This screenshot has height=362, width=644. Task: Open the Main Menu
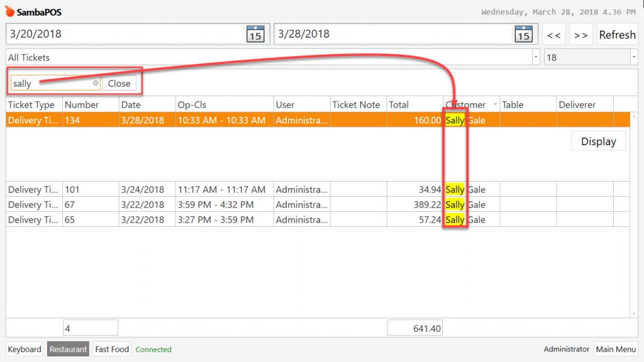(616, 349)
